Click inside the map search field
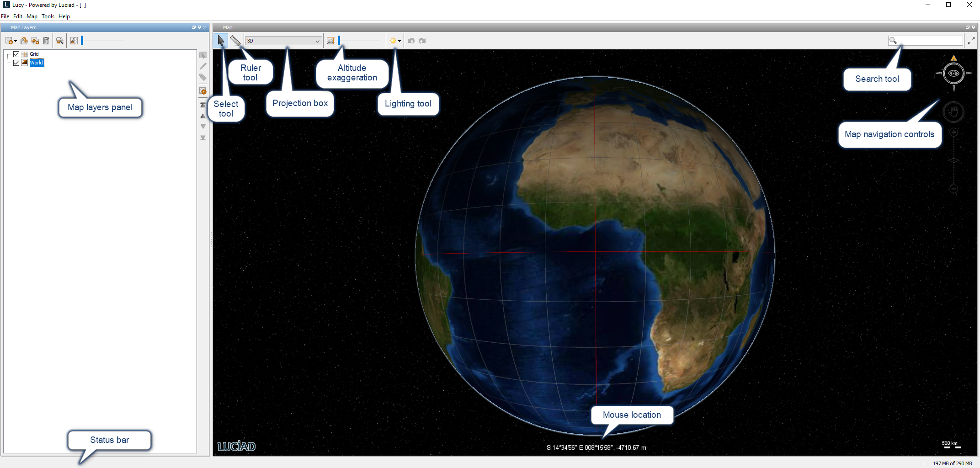Image resolution: width=980 pixels, height=468 pixels. pyautogui.click(x=930, y=41)
